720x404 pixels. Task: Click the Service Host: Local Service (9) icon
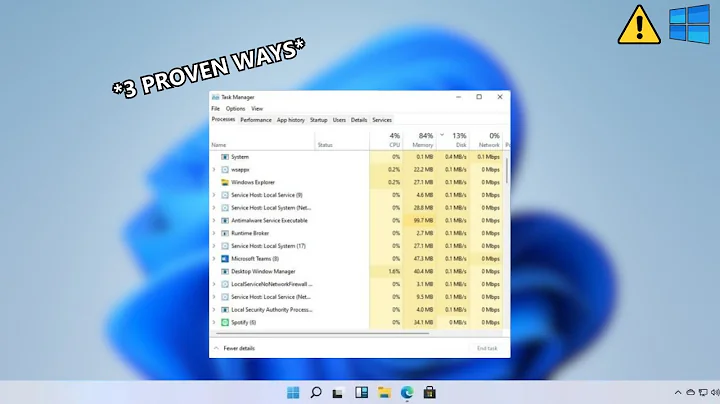225,195
